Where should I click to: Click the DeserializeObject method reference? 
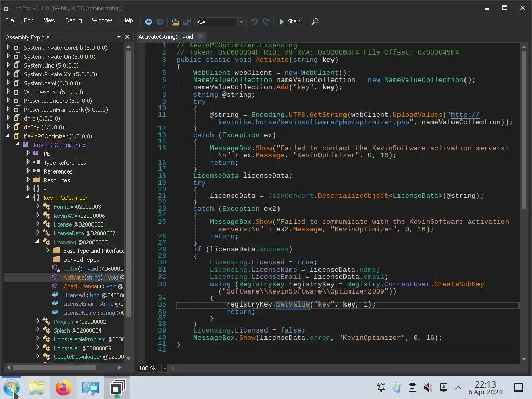[353, 196]
